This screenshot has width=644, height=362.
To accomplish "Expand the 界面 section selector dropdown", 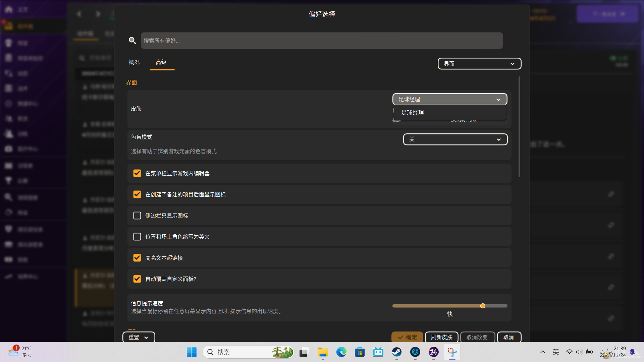I will [479, 64].
